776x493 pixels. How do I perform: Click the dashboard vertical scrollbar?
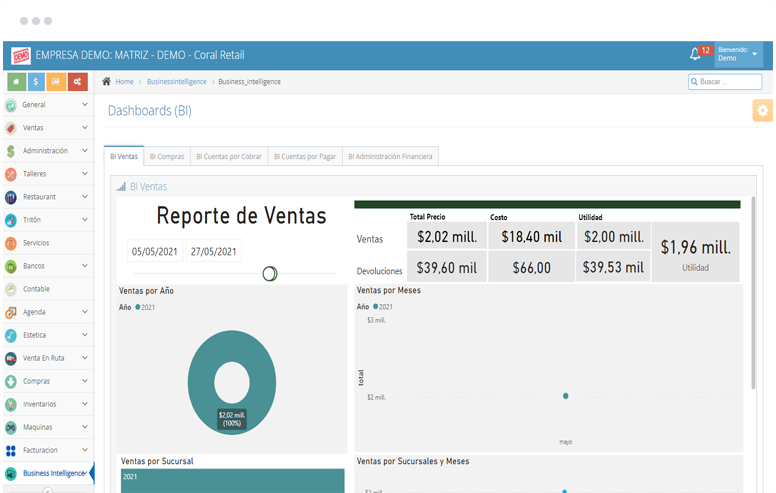(753, 292)
